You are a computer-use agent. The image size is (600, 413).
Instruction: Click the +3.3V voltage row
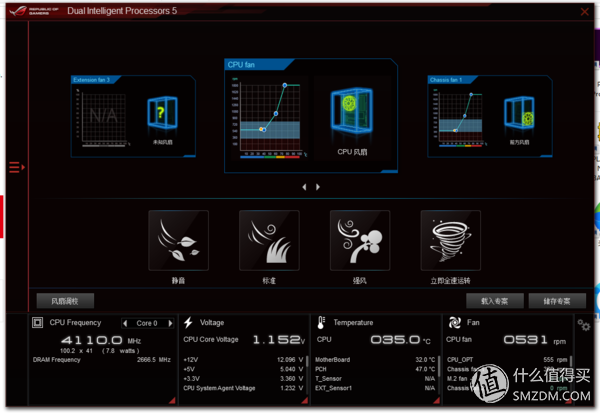tap(243, 379)
